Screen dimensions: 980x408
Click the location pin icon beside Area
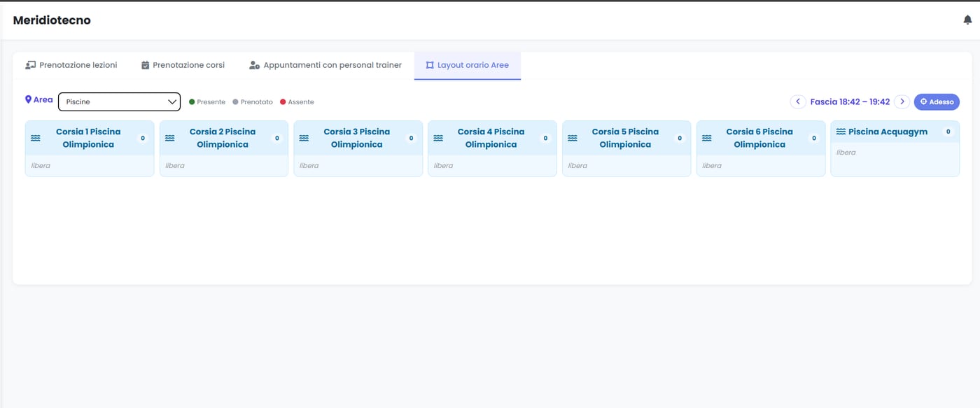(28, 100)
